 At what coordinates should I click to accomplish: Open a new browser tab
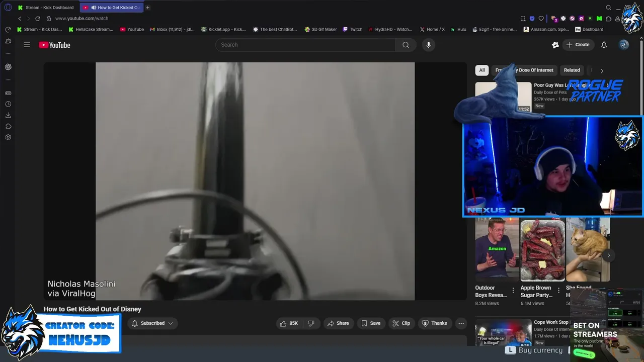pyautogui.click(x=147, y=8)
